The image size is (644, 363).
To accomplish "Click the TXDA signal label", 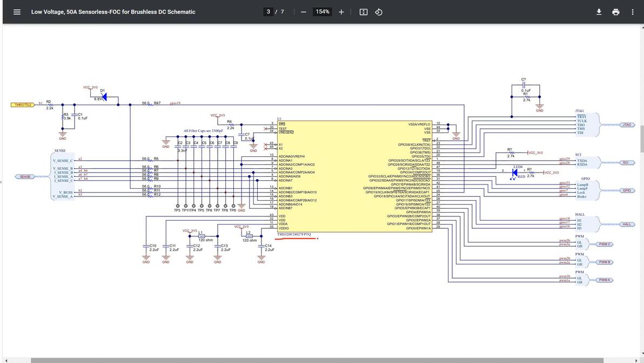I will [x=582, y=161].
